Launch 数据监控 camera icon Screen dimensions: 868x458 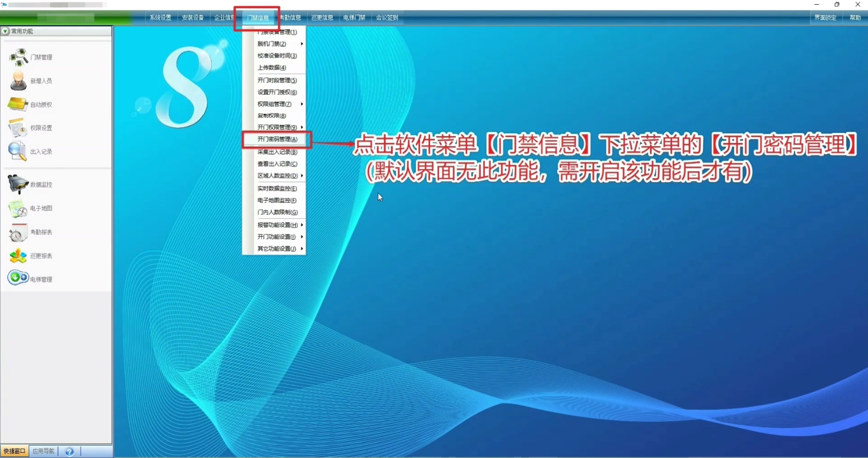[x=18, y=184]
